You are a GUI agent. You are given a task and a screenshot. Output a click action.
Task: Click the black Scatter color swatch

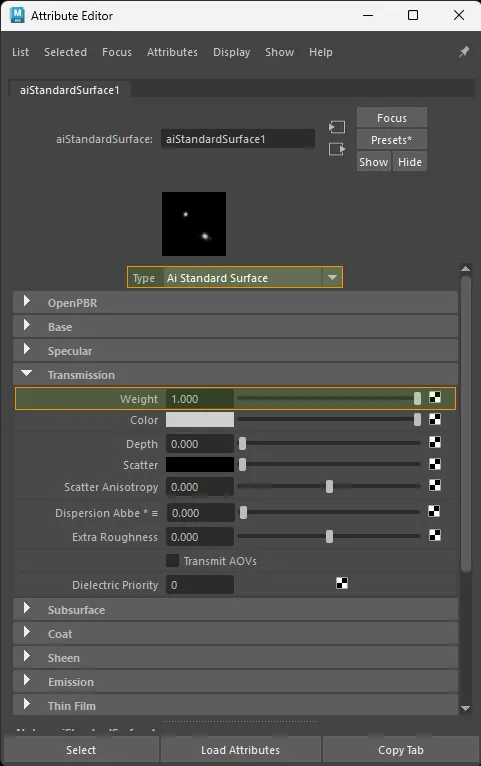click(x=200, y=465)
